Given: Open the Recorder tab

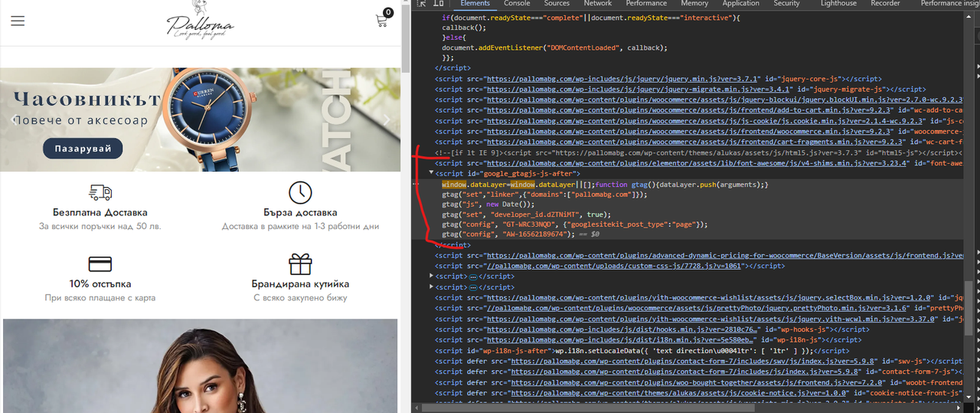Looking at the screenshot, I should tap(886, 4).
